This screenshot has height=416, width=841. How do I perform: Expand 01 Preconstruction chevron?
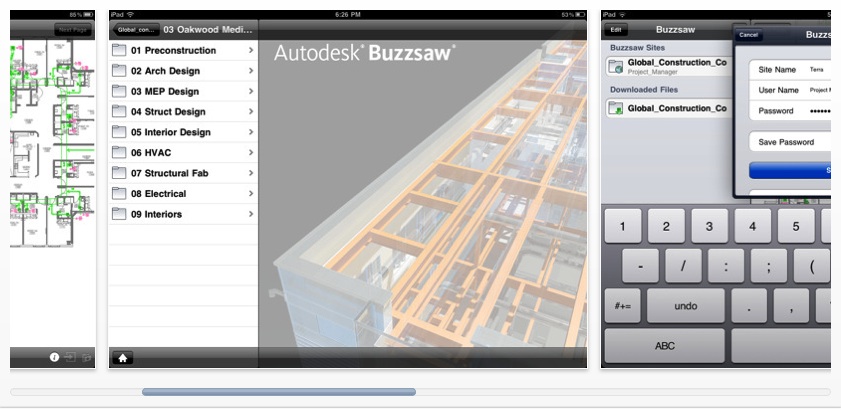pos(250,50)
